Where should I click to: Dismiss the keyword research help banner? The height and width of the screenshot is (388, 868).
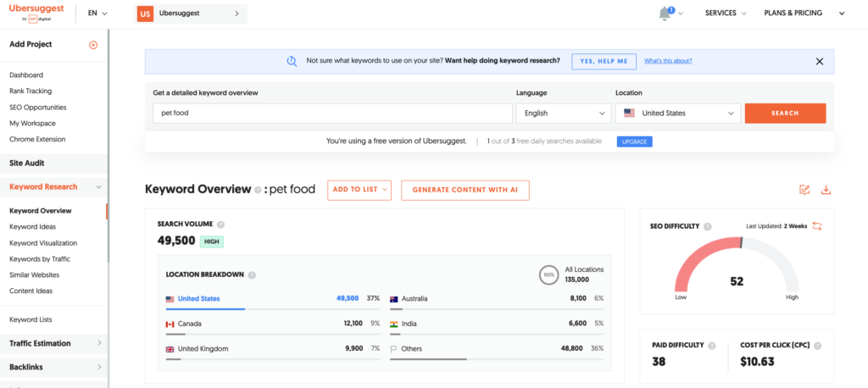click(819, 62)
